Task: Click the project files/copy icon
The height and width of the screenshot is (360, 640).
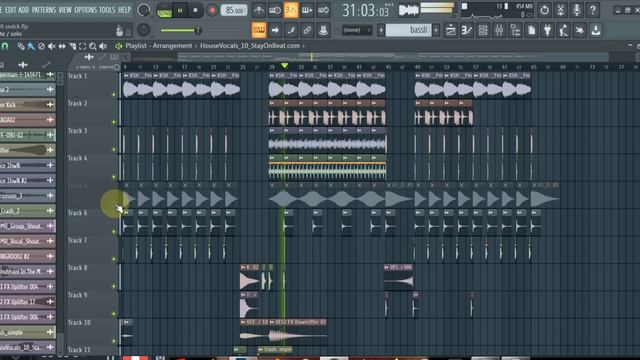Action: (x=531, y=30)
